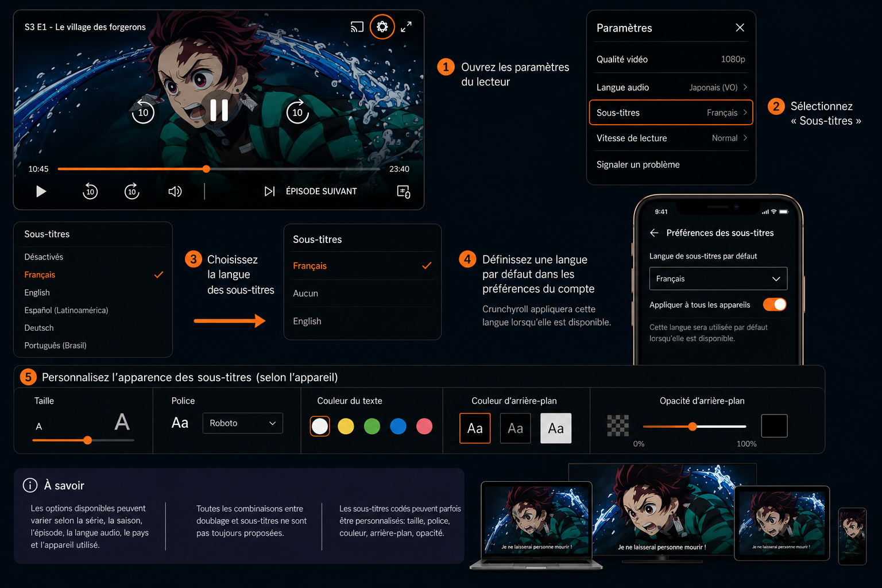
Task: Go back from Préférences des sous-titres on phone
Action: pyautogui.click(x=654, y=233)
